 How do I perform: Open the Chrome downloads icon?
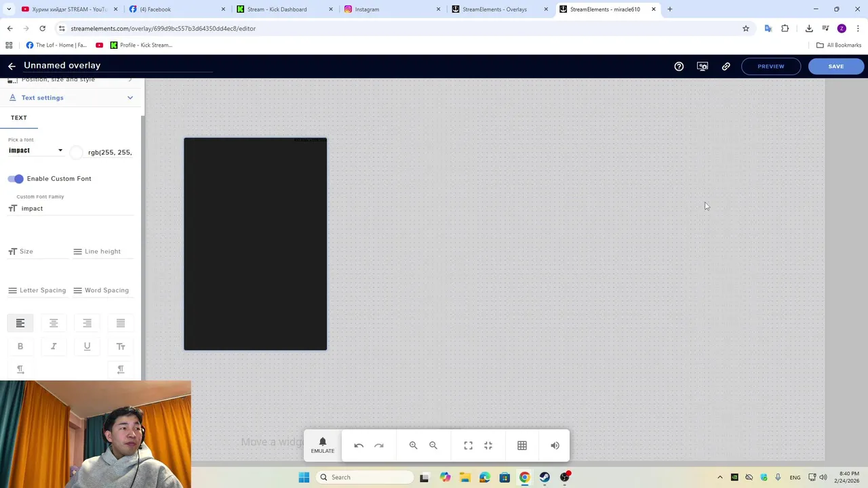pyautogui.click(x=809, y=28)
